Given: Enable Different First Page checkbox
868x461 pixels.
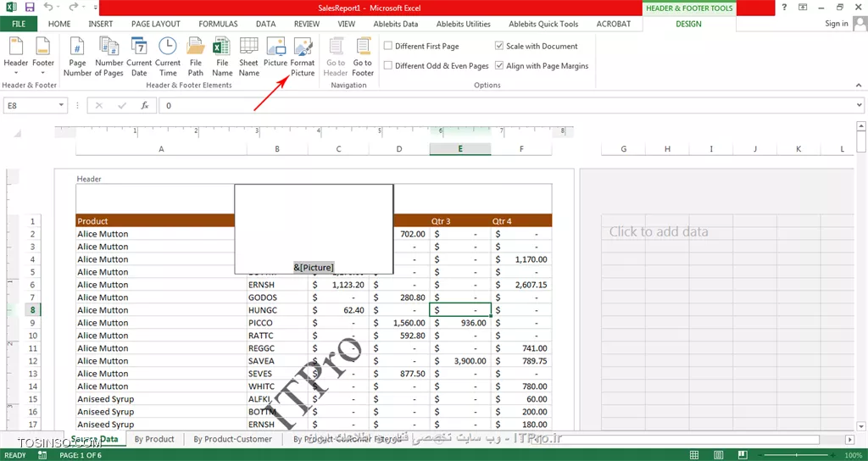Looking at the screenshot, I should click(x=388, y=46).
